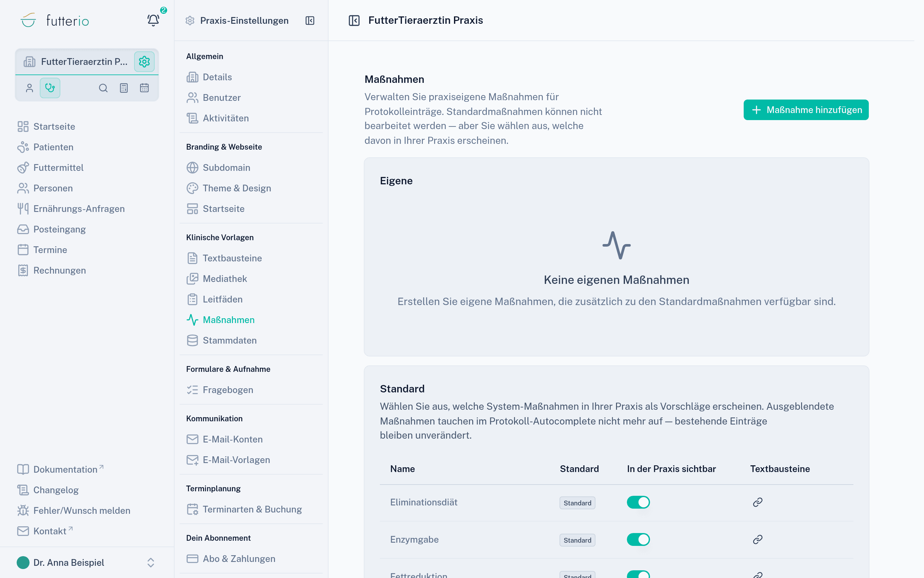
Task: Click Maßnahme hinzufügen button
Action: coord(806,110)
